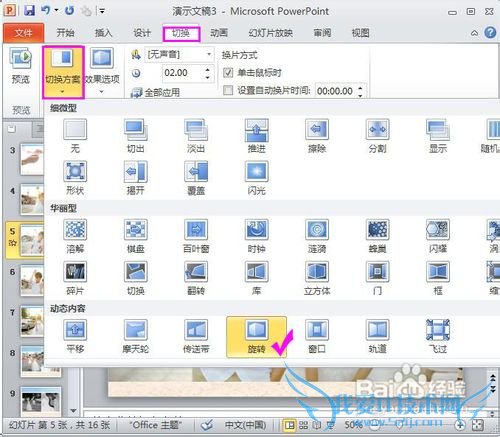500x437 pixels.
Task: Open the 视图 View tab
Action: click(360, 33)
